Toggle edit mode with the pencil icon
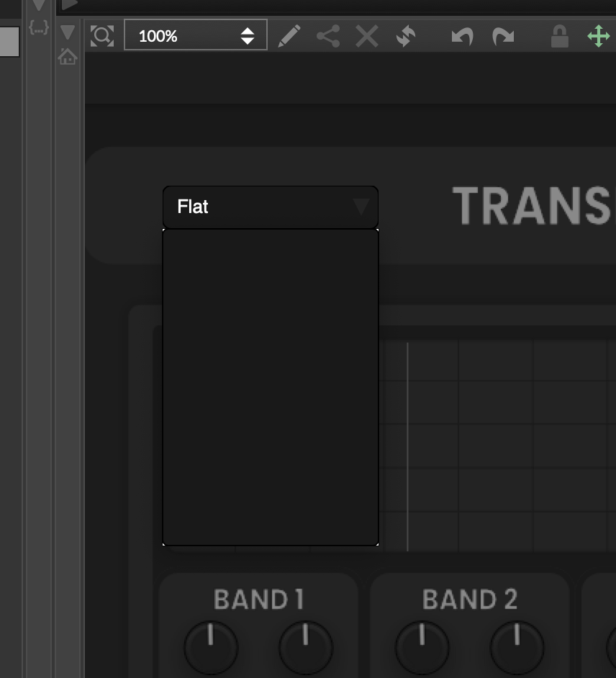The width and height of the screenshot is (616, 678). (289, 36)
